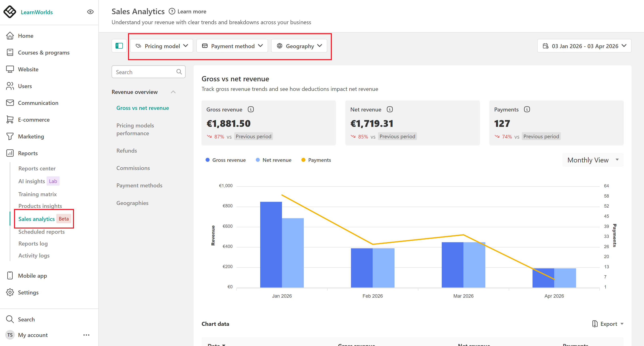Toggle the eye preview icon in sidebar header
644x346 pixels.
coord(90,12)
